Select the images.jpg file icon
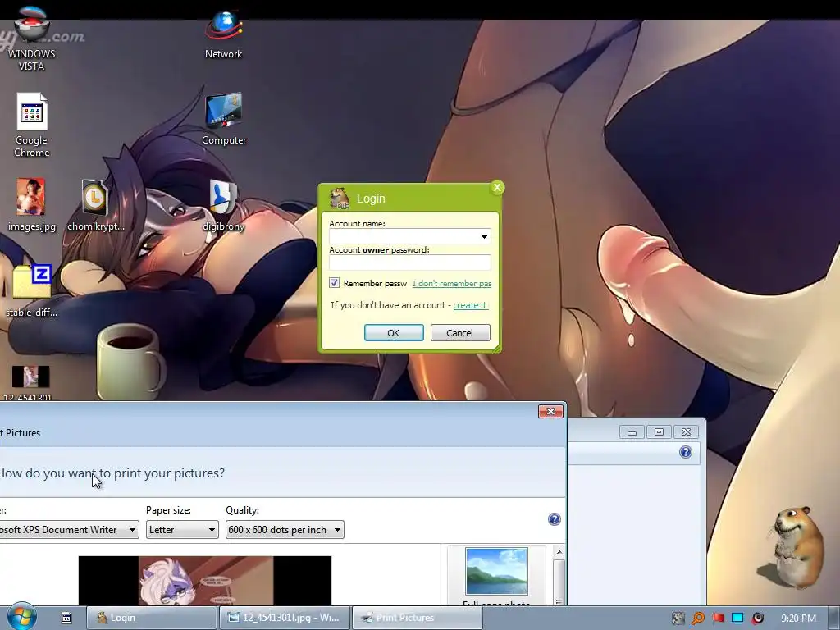This screenshot has width=840, height=630. coord(32,204)
